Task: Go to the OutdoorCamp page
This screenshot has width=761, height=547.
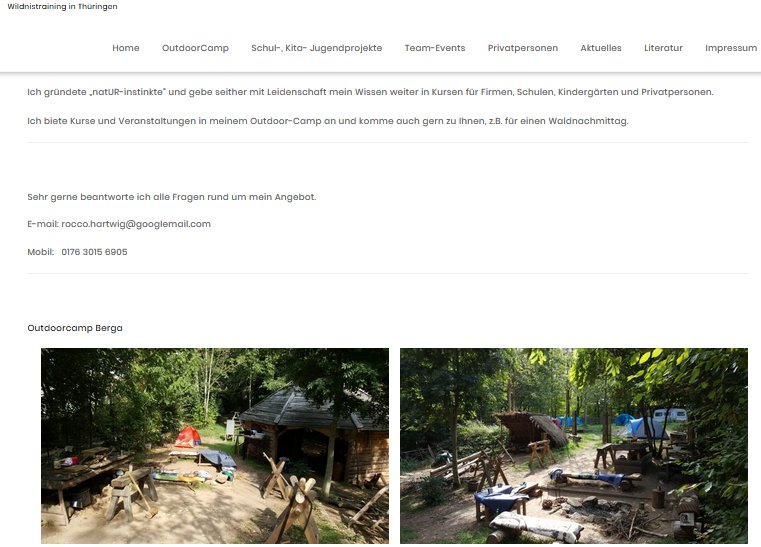Action: coord(195,48)
